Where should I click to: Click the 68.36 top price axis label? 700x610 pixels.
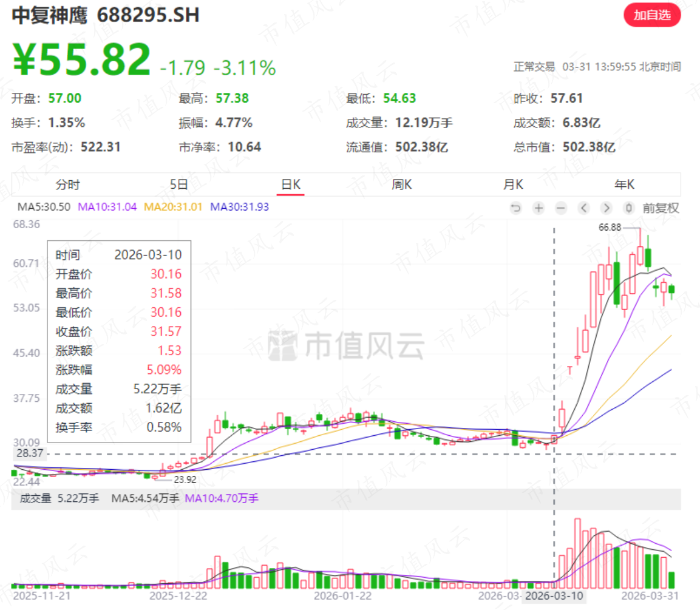click(x=26, y=224)
